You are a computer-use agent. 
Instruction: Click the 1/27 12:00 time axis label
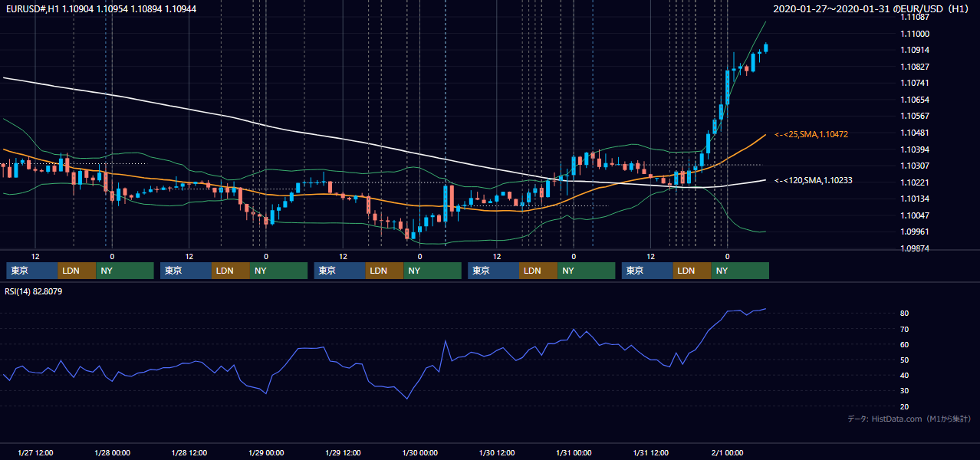pos(35,453)
